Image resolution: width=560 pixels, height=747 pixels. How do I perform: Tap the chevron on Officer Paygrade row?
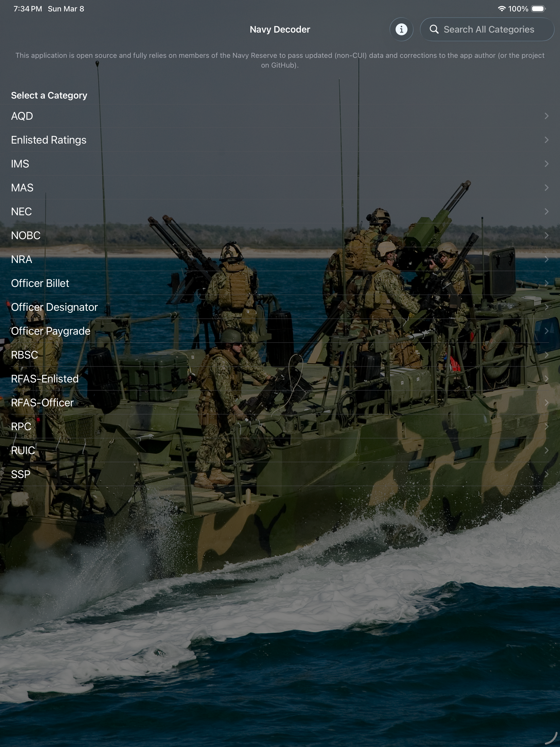546,331
